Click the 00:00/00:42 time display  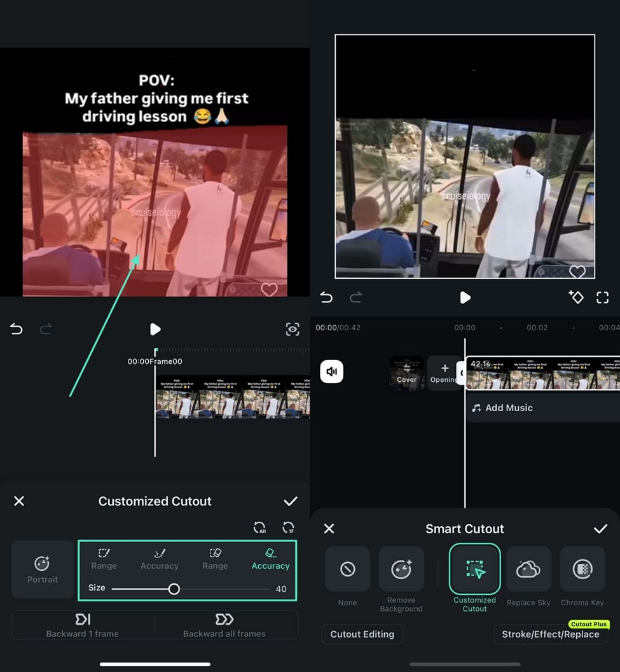pyautogui.click(x=338, y=328)
